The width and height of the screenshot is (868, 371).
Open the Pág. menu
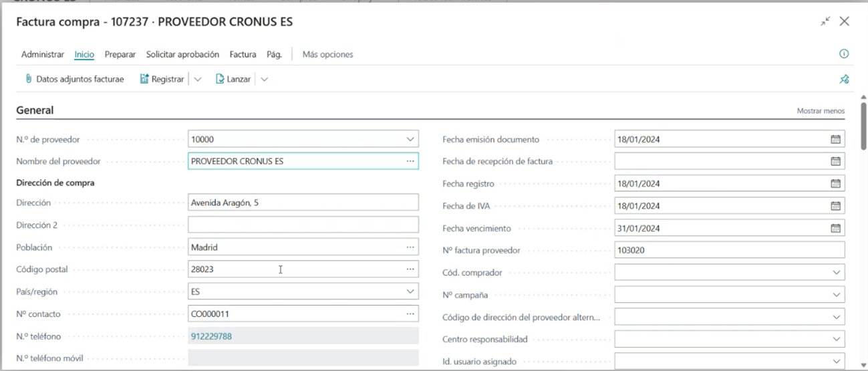click(x=275, y=54)
